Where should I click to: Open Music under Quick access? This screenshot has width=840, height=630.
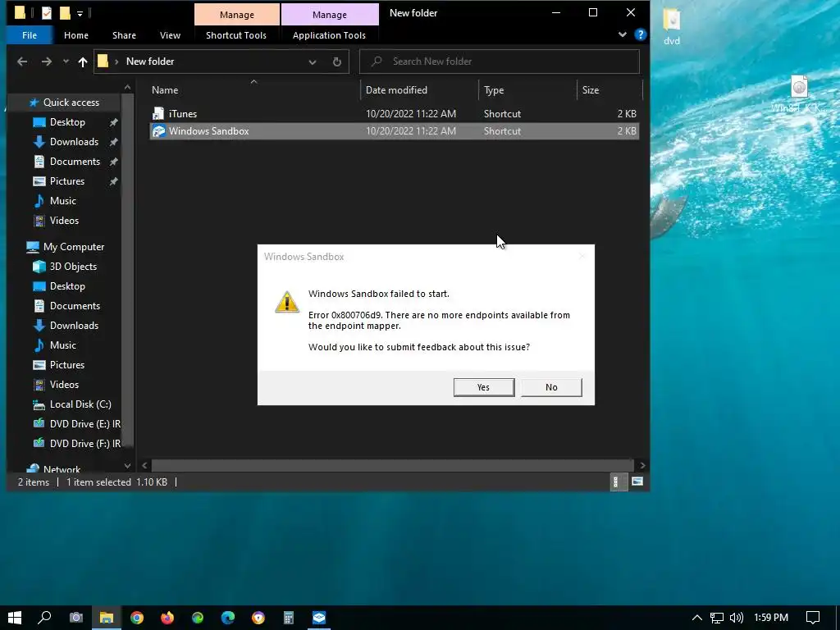coord(62,201)
